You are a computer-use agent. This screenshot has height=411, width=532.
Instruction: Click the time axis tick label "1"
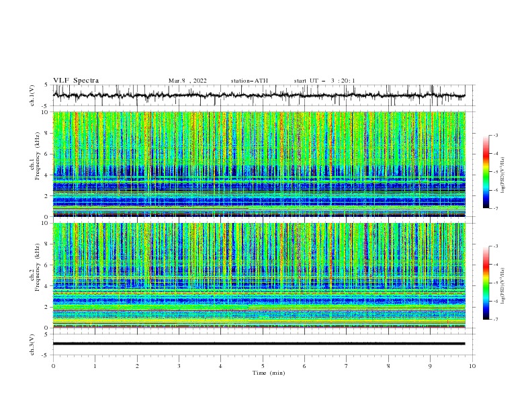coord(95,366)
